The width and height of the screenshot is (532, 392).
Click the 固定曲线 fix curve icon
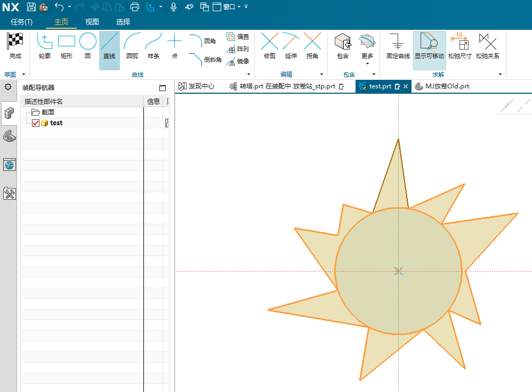[x=398, y=46]
